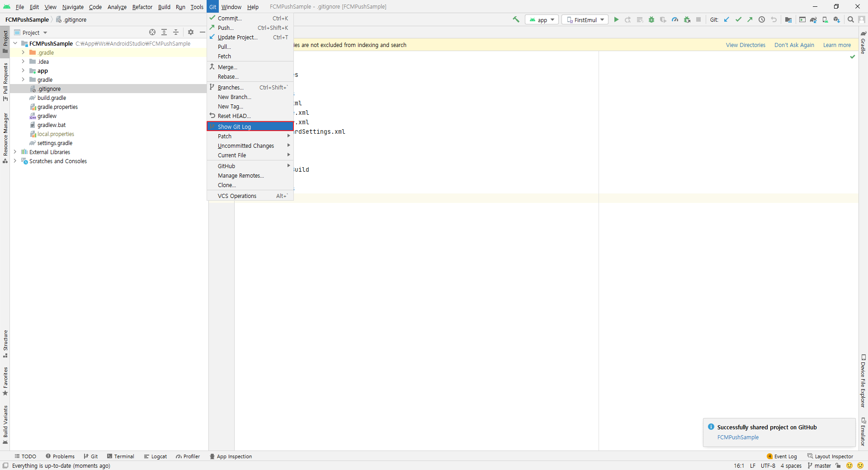Click the Git Push green arrow in toolbar
This screenshot has width=868, height=470.
(x=750, y=19)
